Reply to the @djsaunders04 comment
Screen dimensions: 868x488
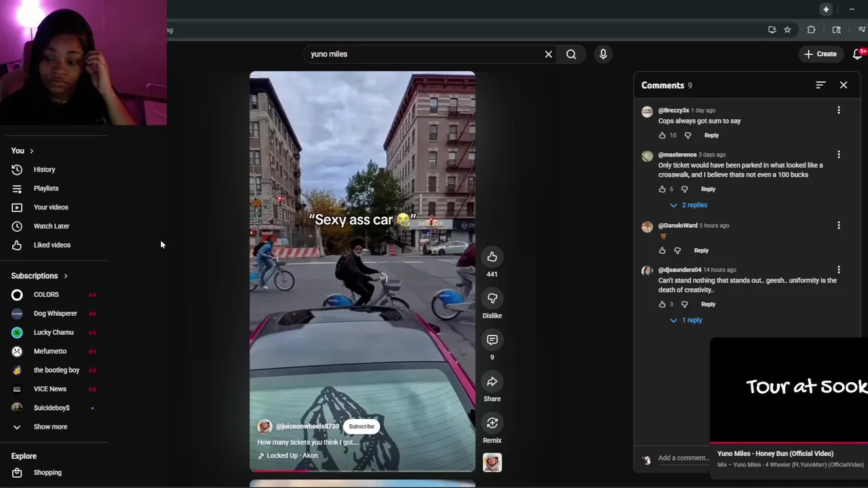click(708, 304)
